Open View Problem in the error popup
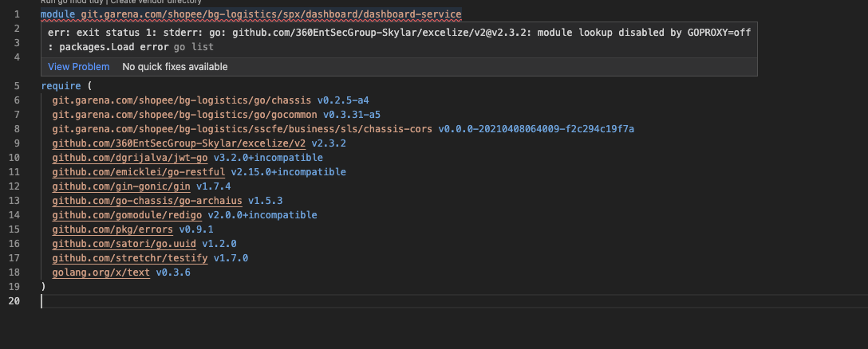Image resolution: width=868 pixels, height=349 pixels. click(78, 67)
